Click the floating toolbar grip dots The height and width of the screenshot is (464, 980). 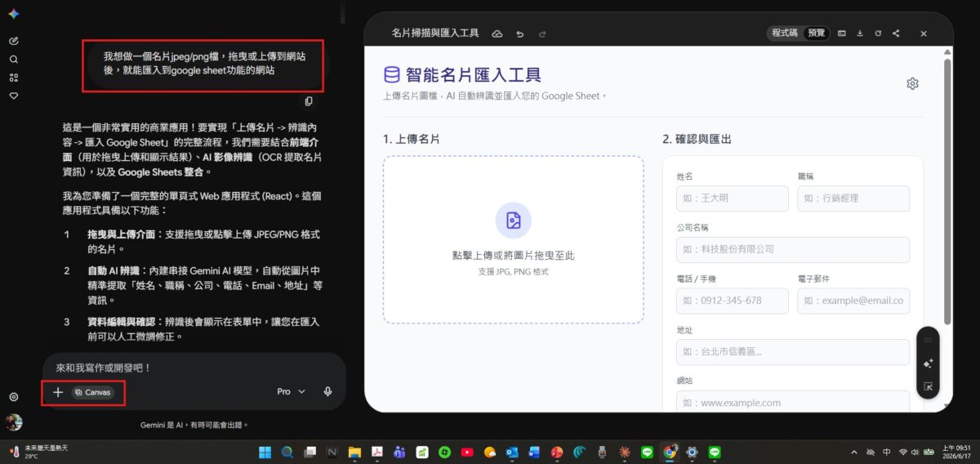click(x=928, y=340)
